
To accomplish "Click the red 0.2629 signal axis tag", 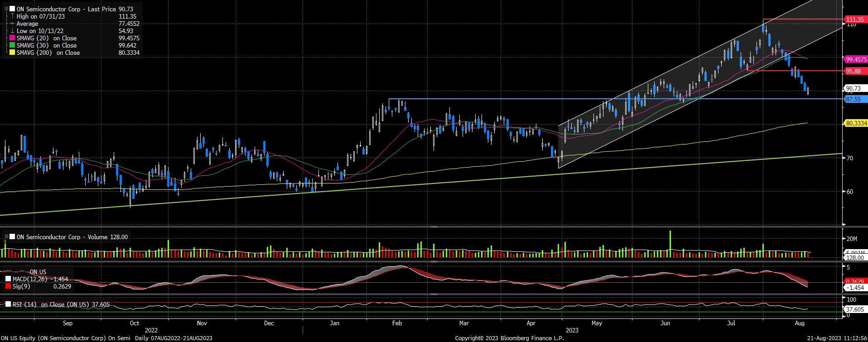I will 855,281.
